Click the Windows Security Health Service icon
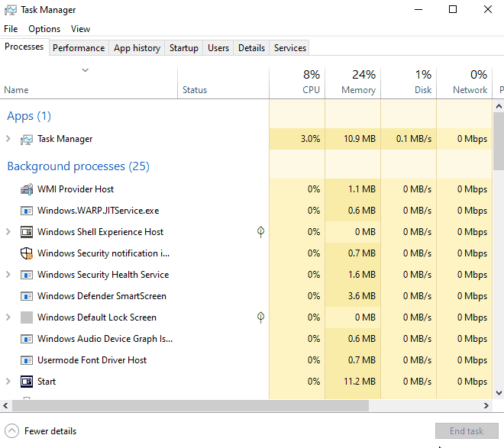 pos(27,275)
